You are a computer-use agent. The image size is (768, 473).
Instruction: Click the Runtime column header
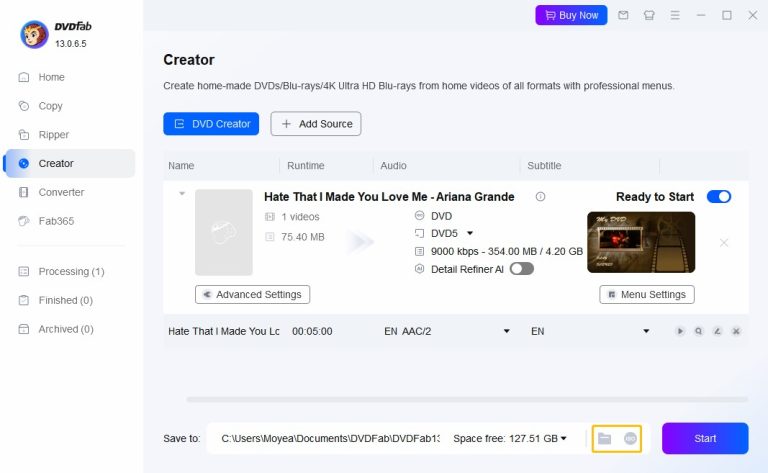pyautogui.click(x=306, y=166)
